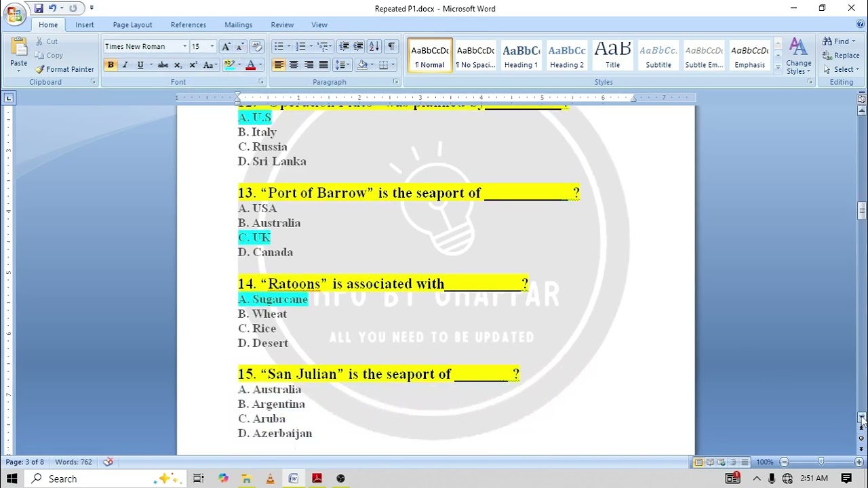Sort paragraph text
This screenshot has width=868, height=488.
pos(374,46)
